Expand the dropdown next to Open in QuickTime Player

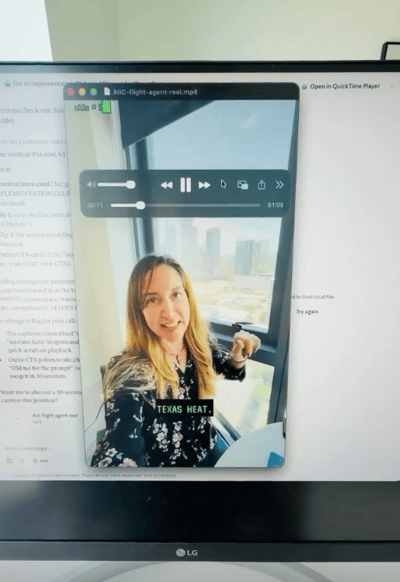[x=392, y=86]
